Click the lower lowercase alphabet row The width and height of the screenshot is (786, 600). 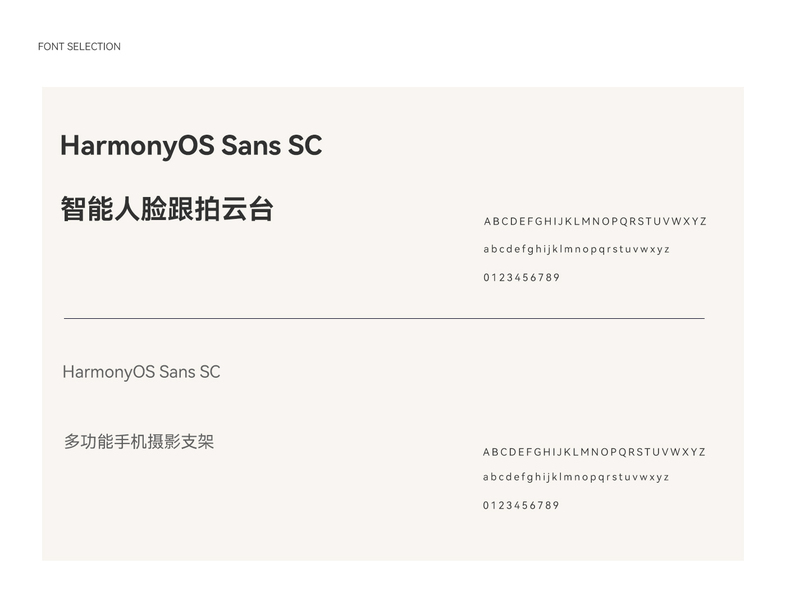pos(576,477)
